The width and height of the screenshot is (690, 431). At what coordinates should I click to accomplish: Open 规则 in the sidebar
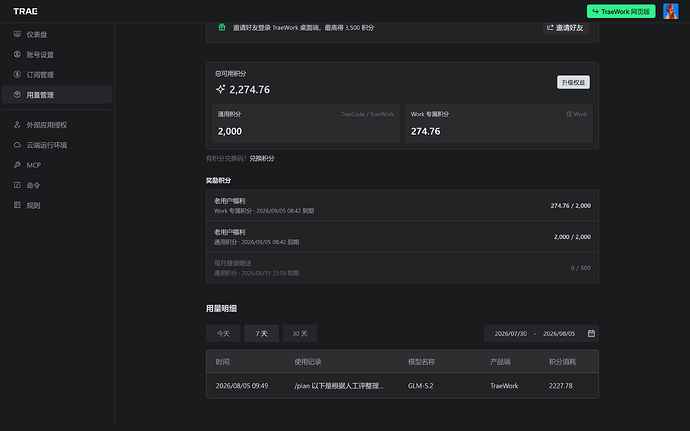pos(57,205)
